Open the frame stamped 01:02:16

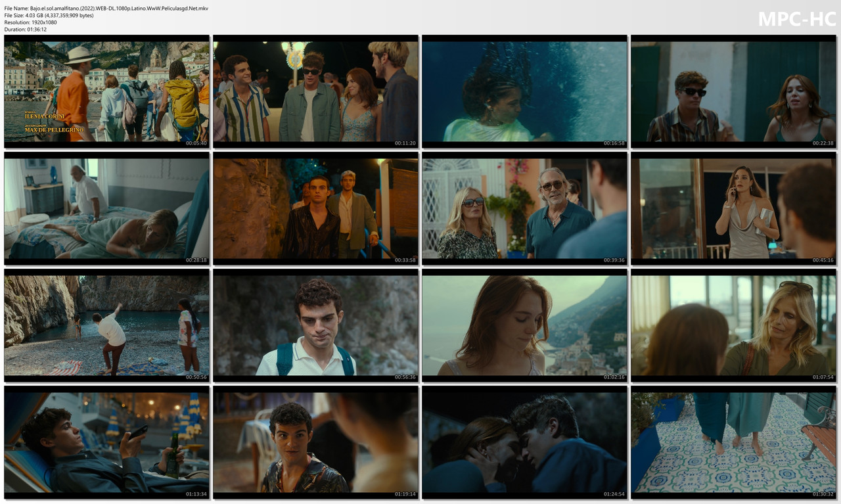pos(524,325)
